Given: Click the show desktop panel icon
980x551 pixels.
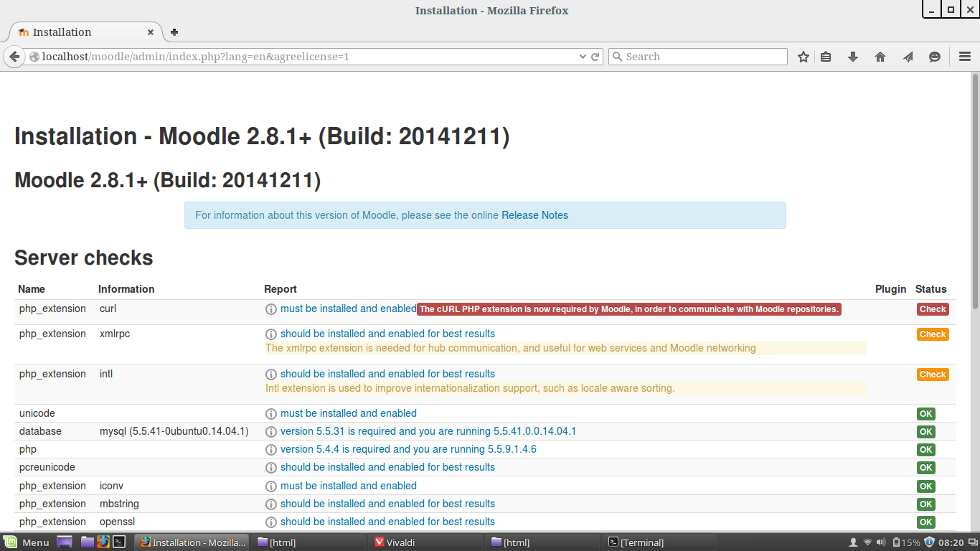Looking at the screenshot, I should click(x=65, y=542).
